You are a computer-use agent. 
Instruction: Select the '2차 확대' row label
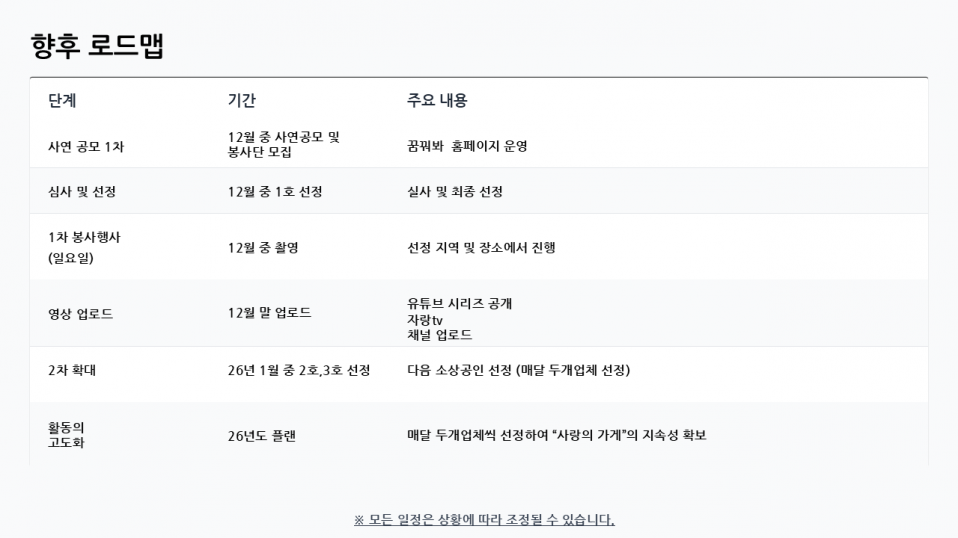coord(72,370)
